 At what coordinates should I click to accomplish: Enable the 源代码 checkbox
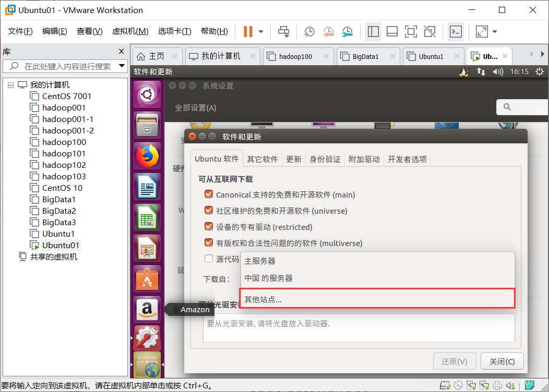(x=209, y=259)
